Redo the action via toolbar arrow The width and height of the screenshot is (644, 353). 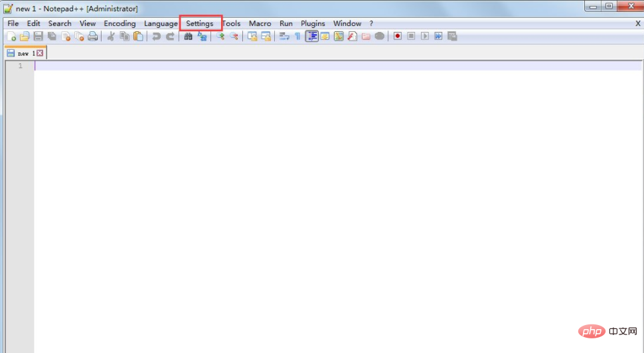170,36
